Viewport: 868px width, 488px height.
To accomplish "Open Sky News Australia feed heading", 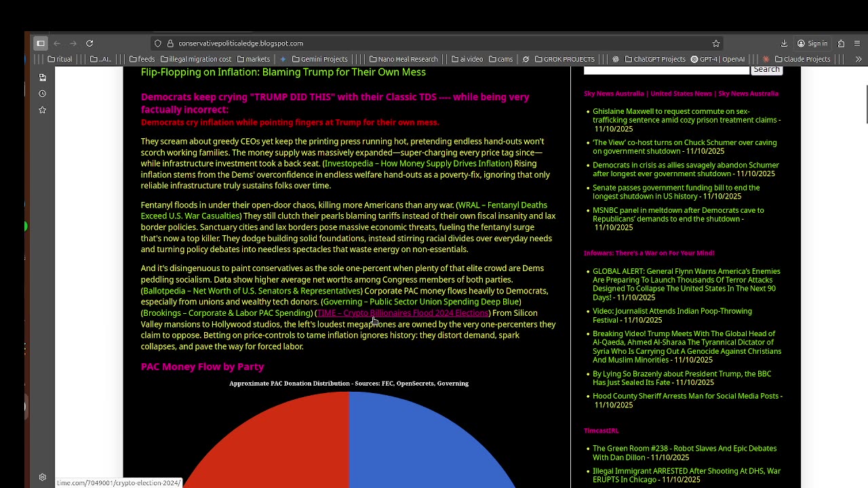I will coord(681,94).
